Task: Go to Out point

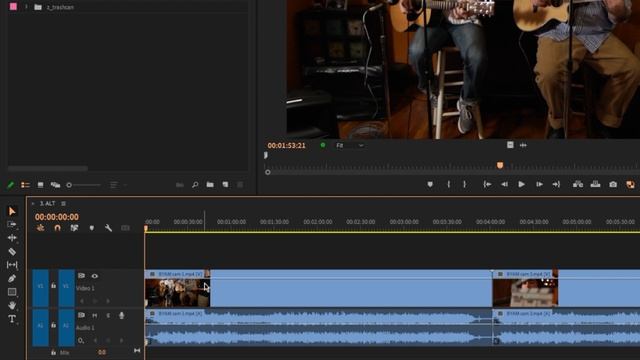Action: point(556,184)
